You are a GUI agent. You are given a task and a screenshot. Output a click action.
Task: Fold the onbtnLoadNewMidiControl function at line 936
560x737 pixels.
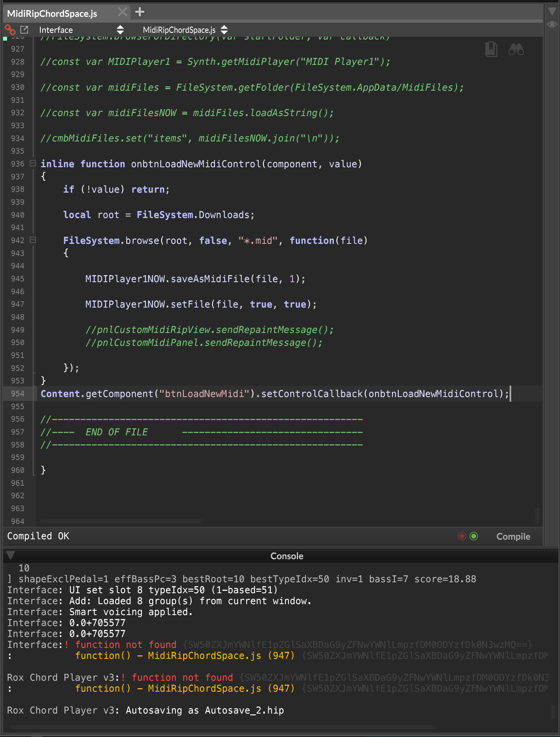33,163
